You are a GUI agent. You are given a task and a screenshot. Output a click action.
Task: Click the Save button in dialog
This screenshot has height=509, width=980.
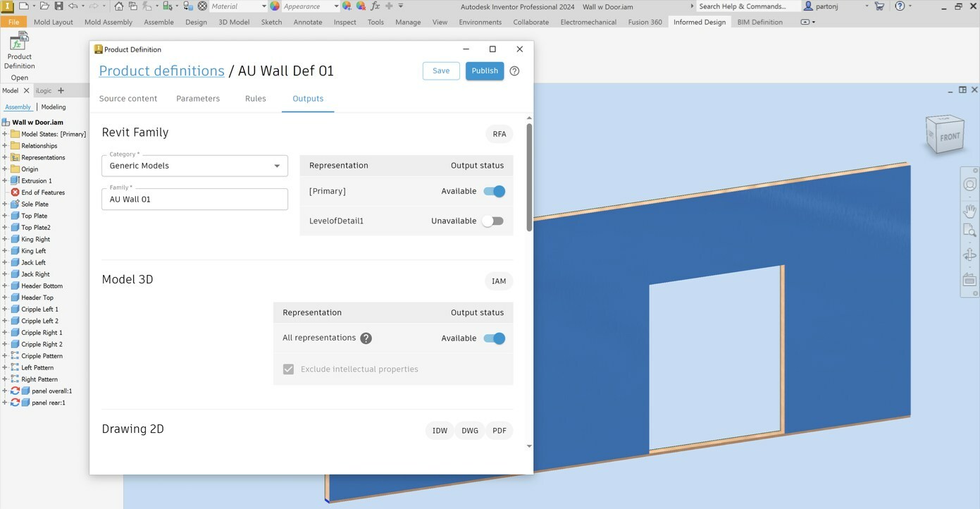[441, 70]
